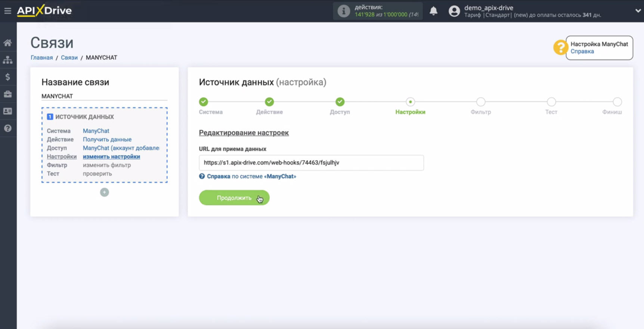Open the question mark sidebar icon
Screen dimensions: 644x329
(7, 128)
